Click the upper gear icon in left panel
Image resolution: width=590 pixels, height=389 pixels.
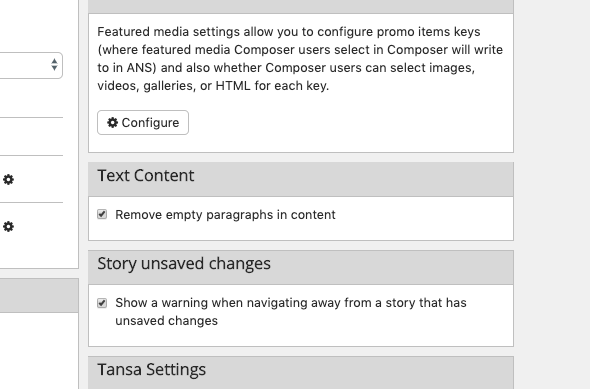(8, 179)
